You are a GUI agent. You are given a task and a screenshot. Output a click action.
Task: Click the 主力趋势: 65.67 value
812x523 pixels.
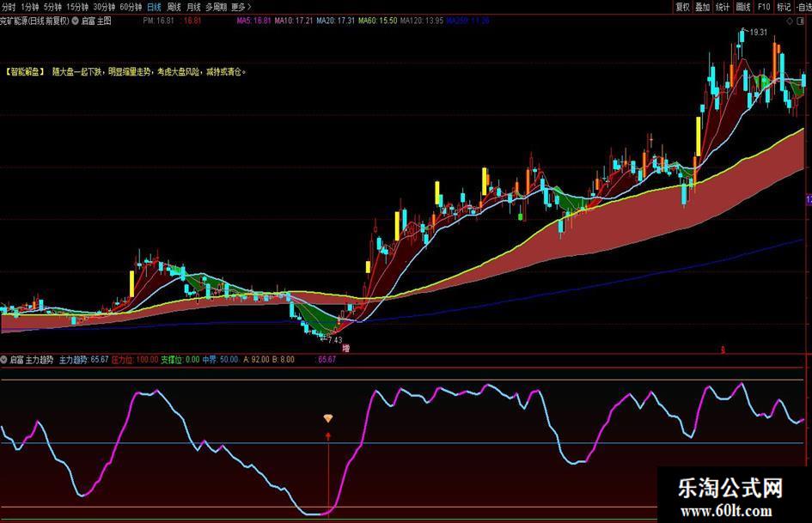(84, 359)
